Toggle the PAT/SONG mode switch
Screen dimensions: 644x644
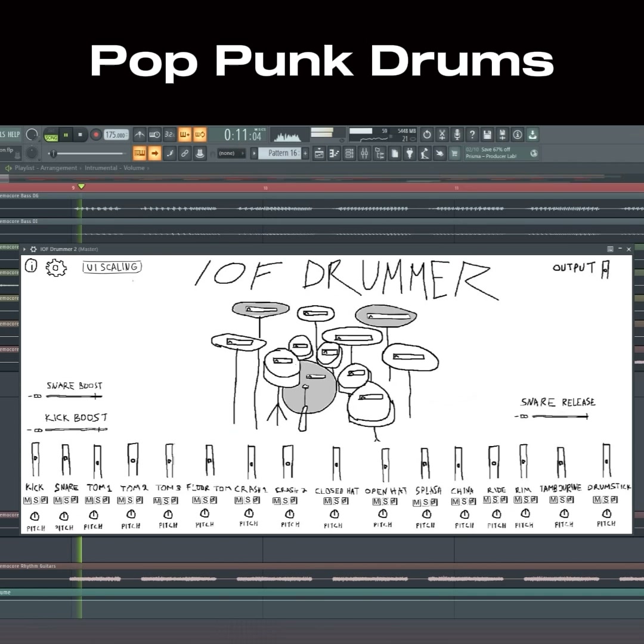click(51, 135)
